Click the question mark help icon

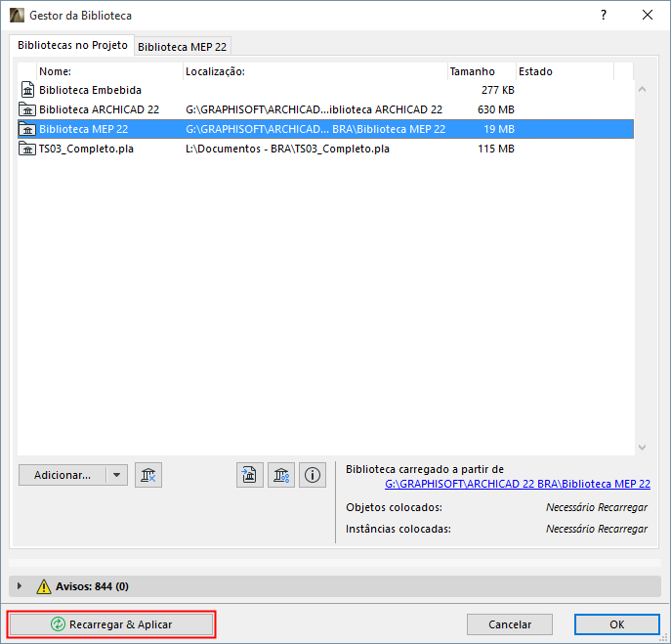pos(604,15)
